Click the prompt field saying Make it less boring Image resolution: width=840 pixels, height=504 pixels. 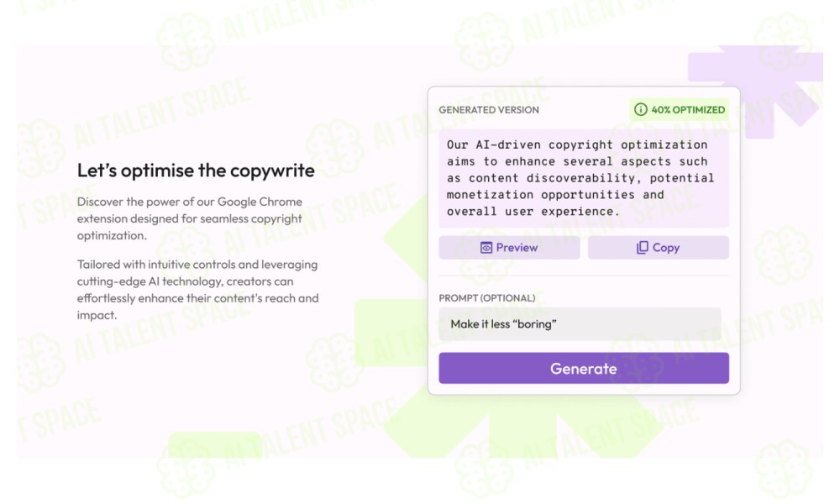[580, 324]
